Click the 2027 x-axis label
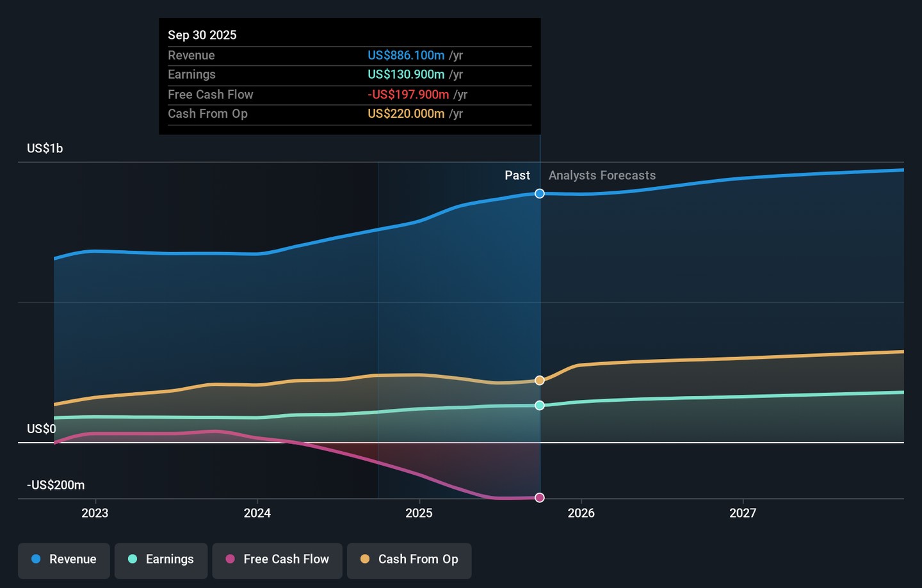Screen dimensions: 922x588 tap(743, 513)
